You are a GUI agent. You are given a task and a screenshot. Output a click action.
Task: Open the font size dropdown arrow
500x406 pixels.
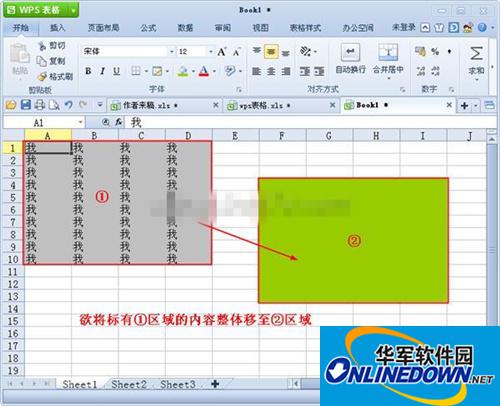point(211,52)
